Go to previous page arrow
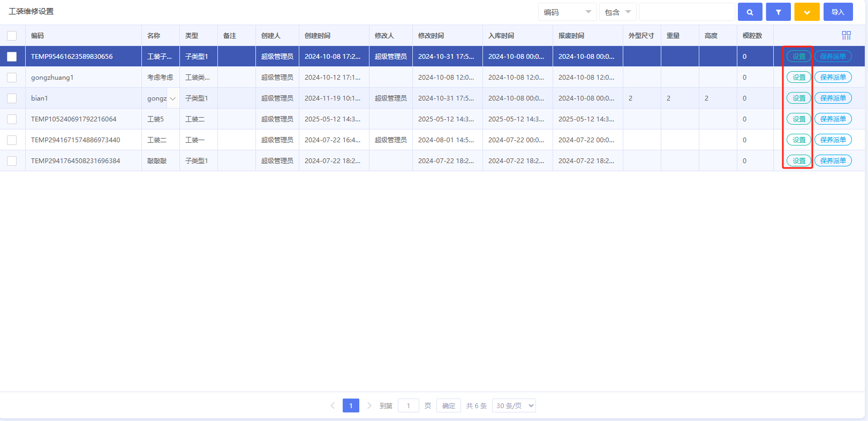 tap(333, 405)
